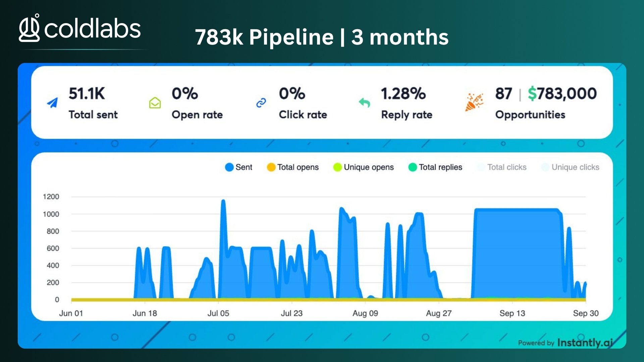Click the Open rate label
The image size is (644, 362).
tap(197, 115)
